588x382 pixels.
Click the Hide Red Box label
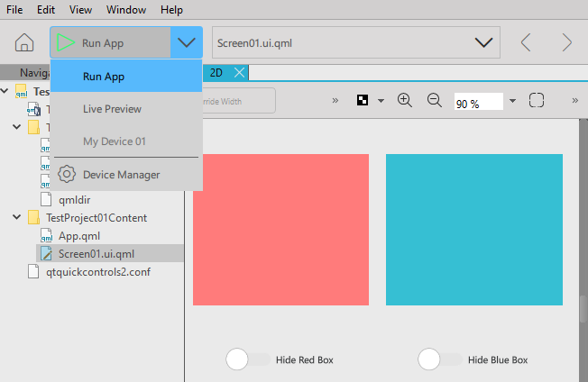click(x=305, y=359)
